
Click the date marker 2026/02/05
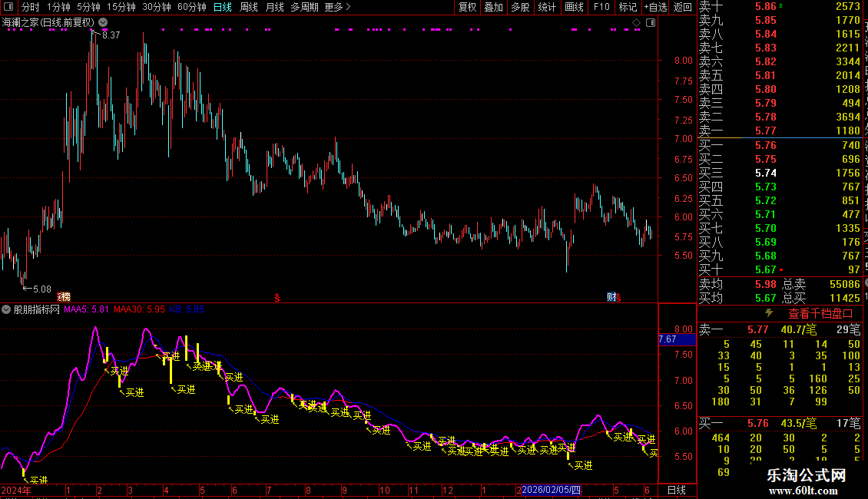click(x=551, y=490)
